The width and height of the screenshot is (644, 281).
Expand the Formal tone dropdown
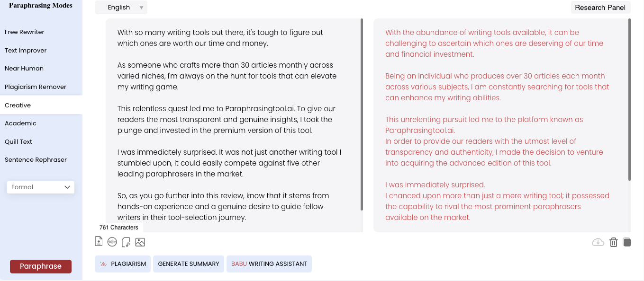[x=41, y=187]
